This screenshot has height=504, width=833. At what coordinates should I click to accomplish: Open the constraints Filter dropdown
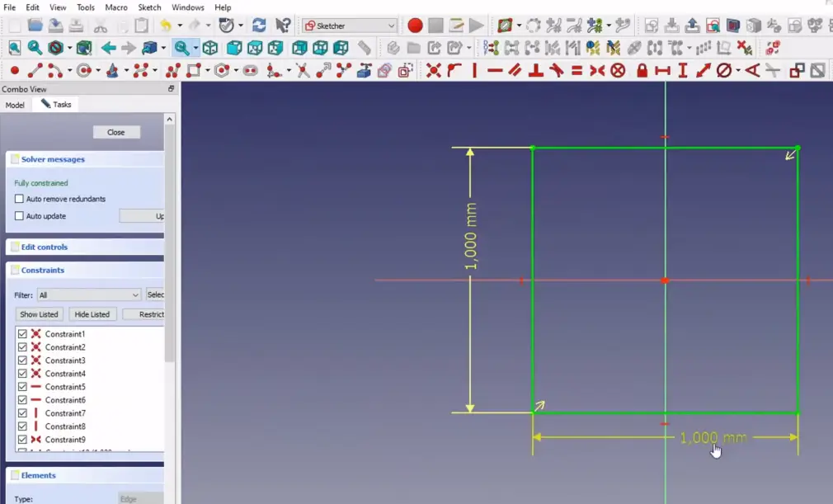89,294
